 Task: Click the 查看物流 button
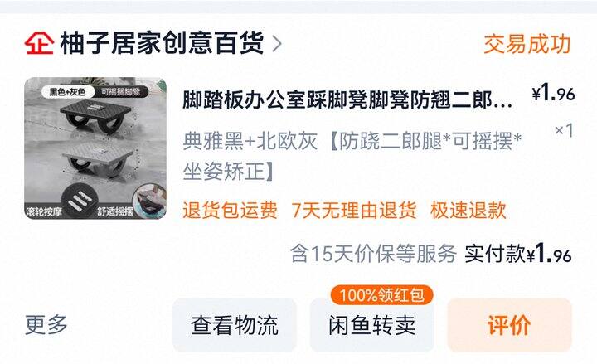(x=235, y=325)
